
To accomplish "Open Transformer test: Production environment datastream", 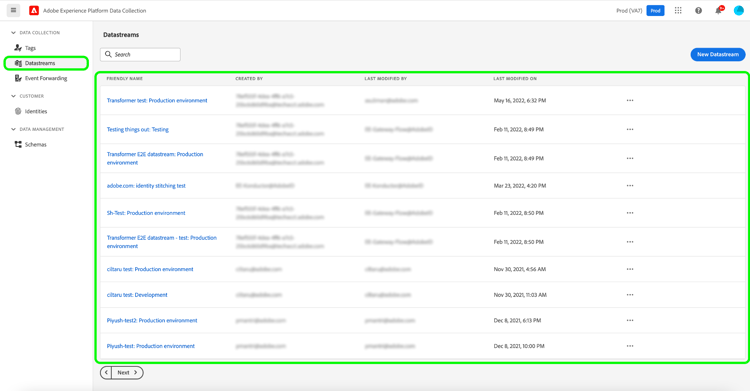I will tap(157, 101).
